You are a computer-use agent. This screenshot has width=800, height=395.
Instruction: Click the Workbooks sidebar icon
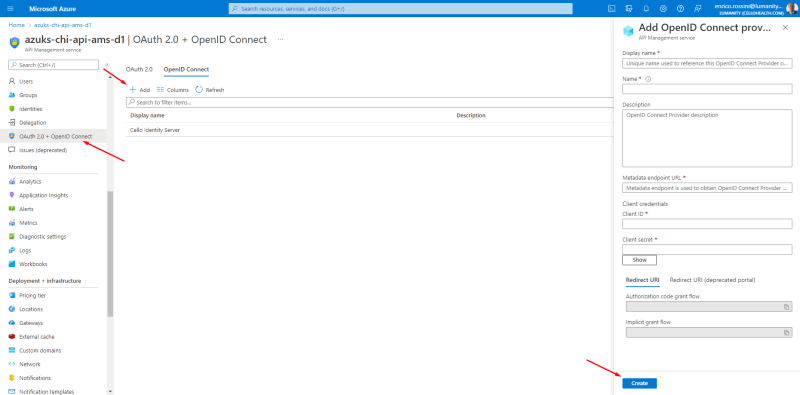pyautogui.click(x=12, y=264)
